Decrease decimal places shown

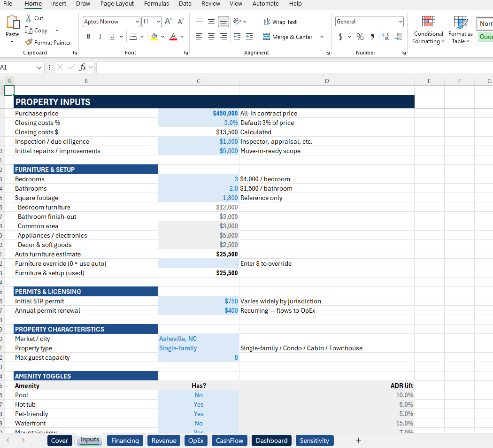398,37
